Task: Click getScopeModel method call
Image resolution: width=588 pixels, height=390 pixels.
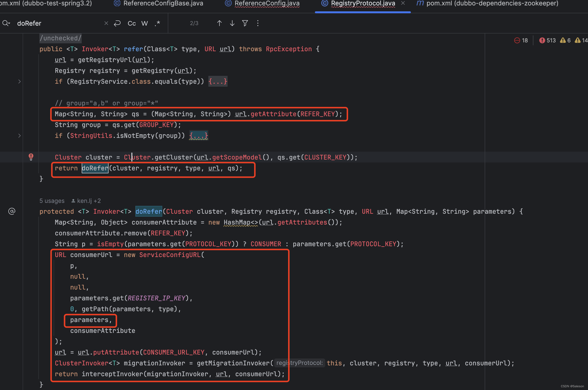Action: [x=237, y=157]
